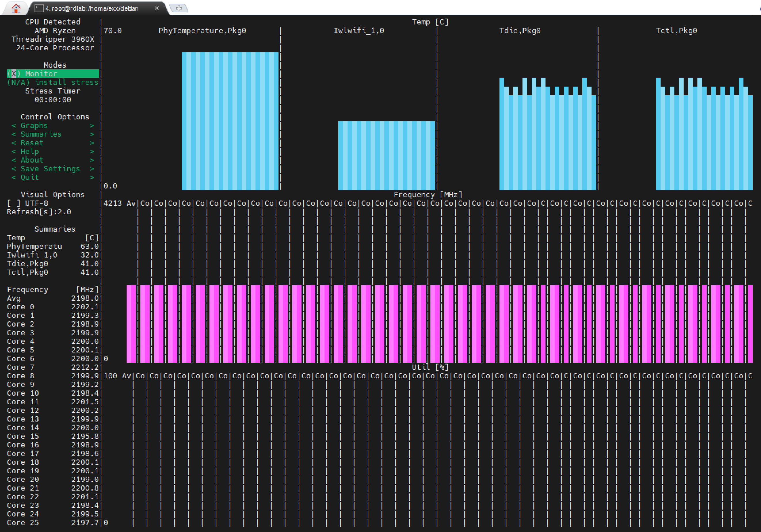The height and width of the screenshot is (532, 761).
Task: Click the Modes section heading
Action: pyautogui.click(x=55, y=65)
